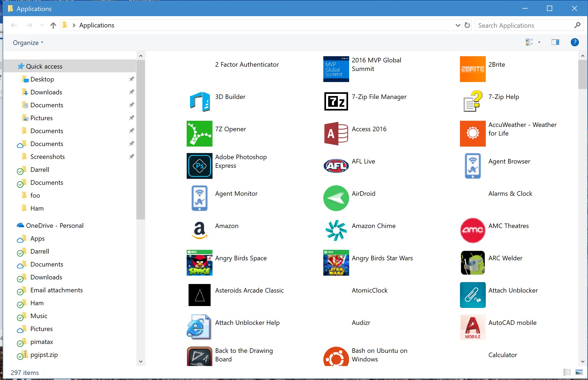This screenshot has height=380, width=588.
Task: Open the ARC Welder icon
Action: (x=473, y=263)
